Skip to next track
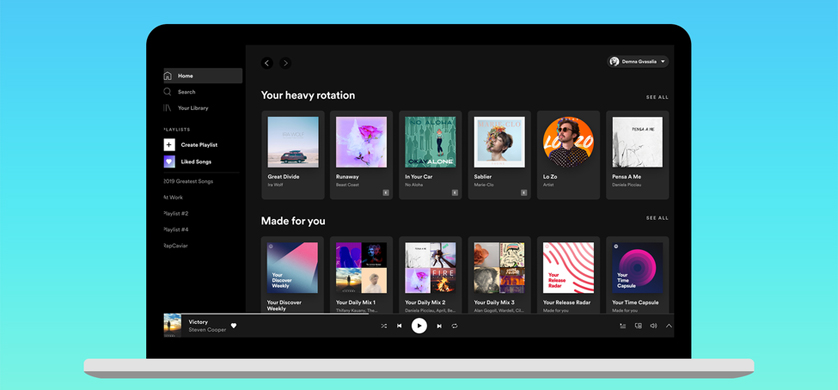Screen dimensions: 838x390 pyautogui.click(x=439, y=326)
